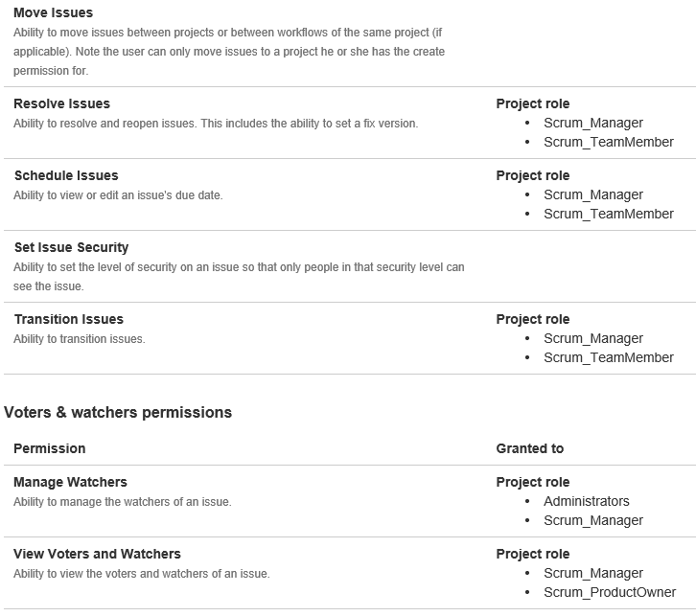Click Scrum_Manager under Transition Issues

[593, 338]
